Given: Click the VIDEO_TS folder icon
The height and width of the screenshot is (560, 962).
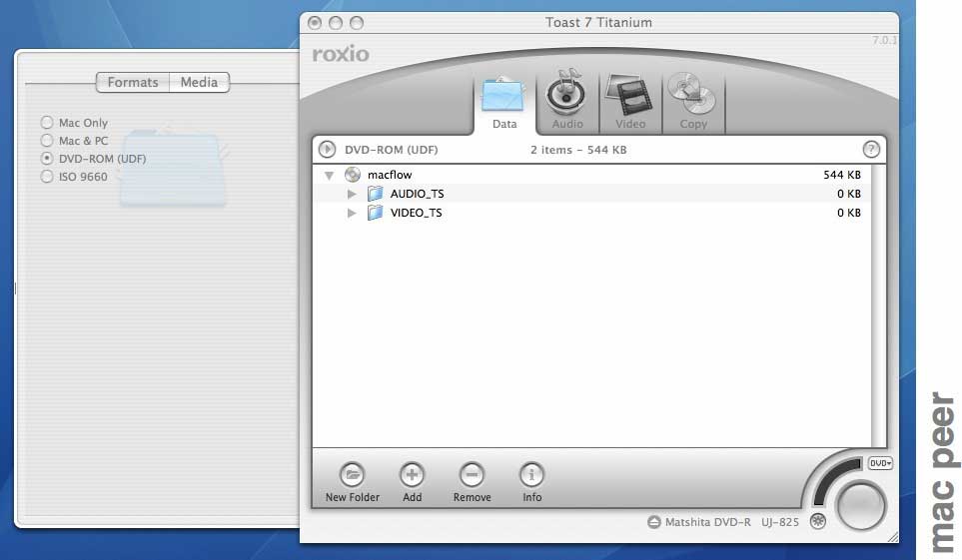Looking at the screenshot, I should pos(375,213).
